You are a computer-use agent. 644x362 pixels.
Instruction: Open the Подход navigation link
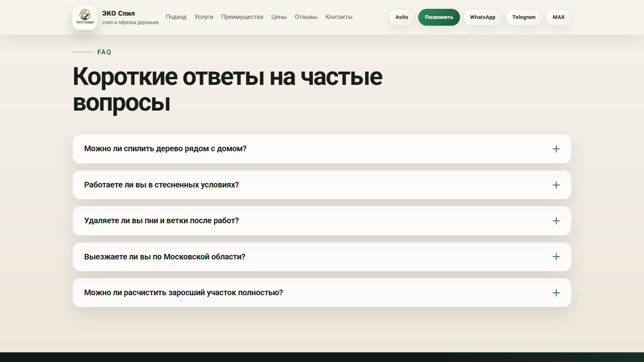(176, 17)
